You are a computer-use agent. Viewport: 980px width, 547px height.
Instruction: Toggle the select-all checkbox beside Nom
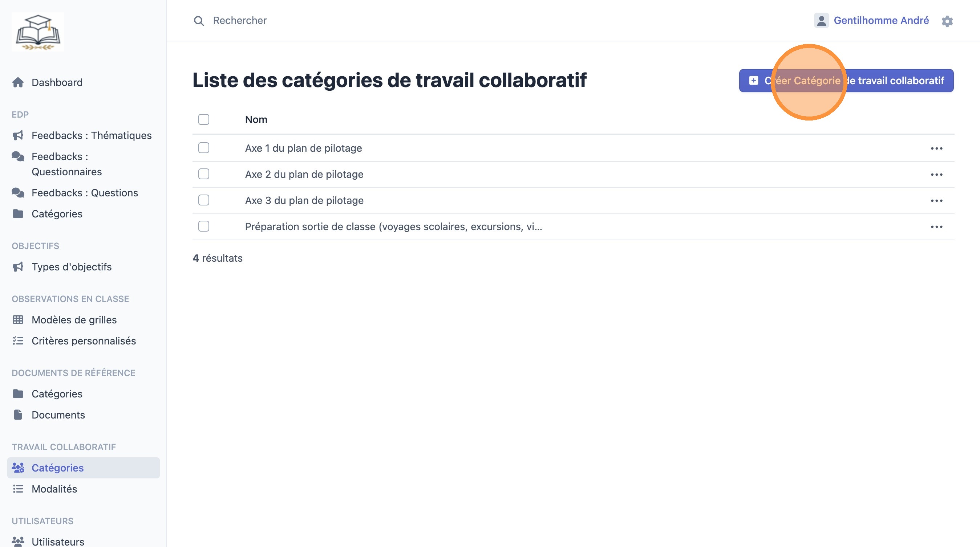click(x=204, y=119)
